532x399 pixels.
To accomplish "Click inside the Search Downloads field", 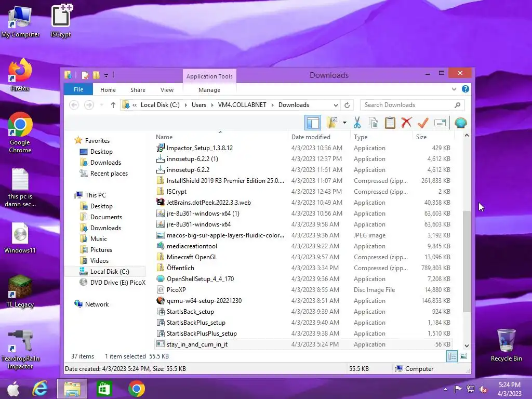I will click(409, 105).
